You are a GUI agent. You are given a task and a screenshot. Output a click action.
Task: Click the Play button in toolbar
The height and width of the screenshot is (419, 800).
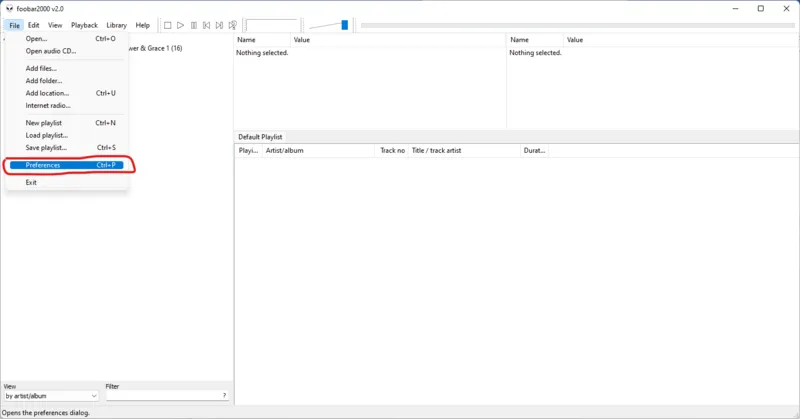[x=180, y=25]
